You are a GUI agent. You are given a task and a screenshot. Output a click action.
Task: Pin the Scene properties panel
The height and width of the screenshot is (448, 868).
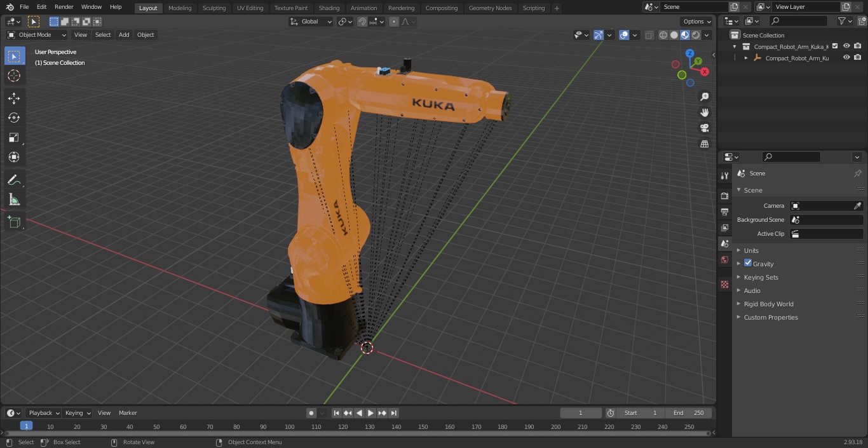857,173
